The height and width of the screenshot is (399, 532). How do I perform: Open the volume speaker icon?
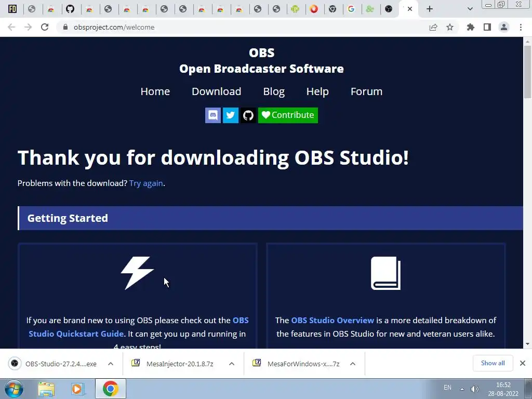click(475, 389)
